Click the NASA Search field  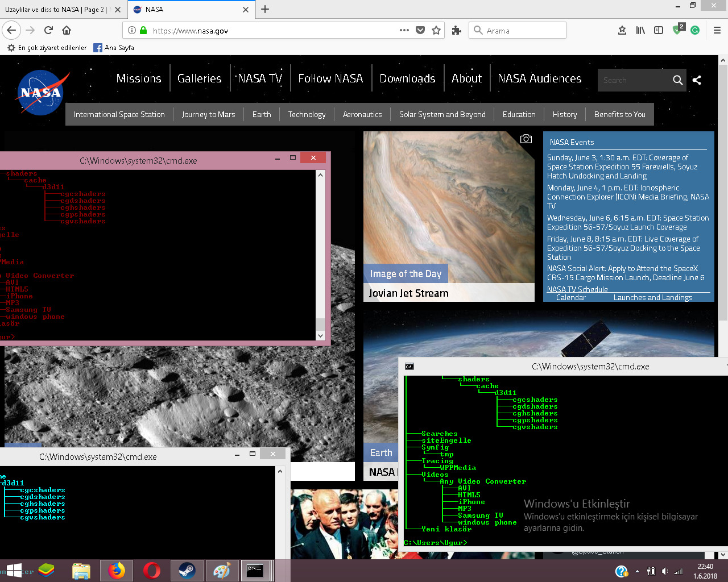click(x=634, y=80)
